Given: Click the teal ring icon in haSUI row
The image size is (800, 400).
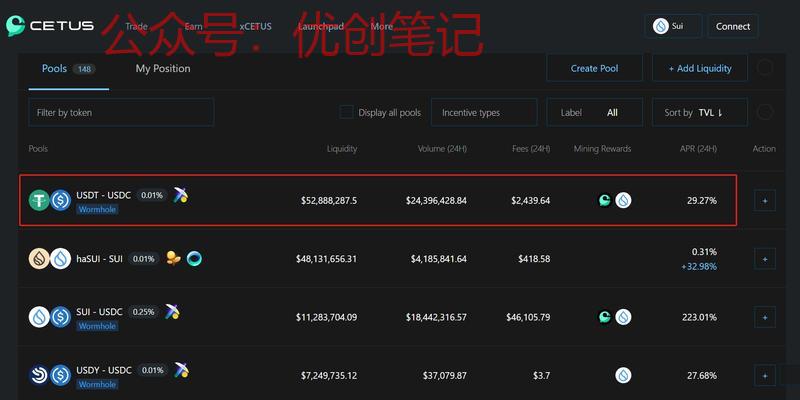Looking at the screenshot, I should click(194, 259).
